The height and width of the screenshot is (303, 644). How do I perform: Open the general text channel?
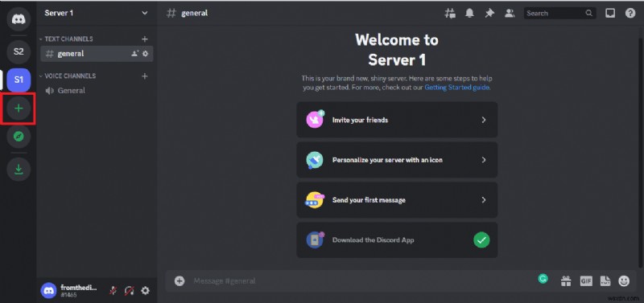[97, 53]
